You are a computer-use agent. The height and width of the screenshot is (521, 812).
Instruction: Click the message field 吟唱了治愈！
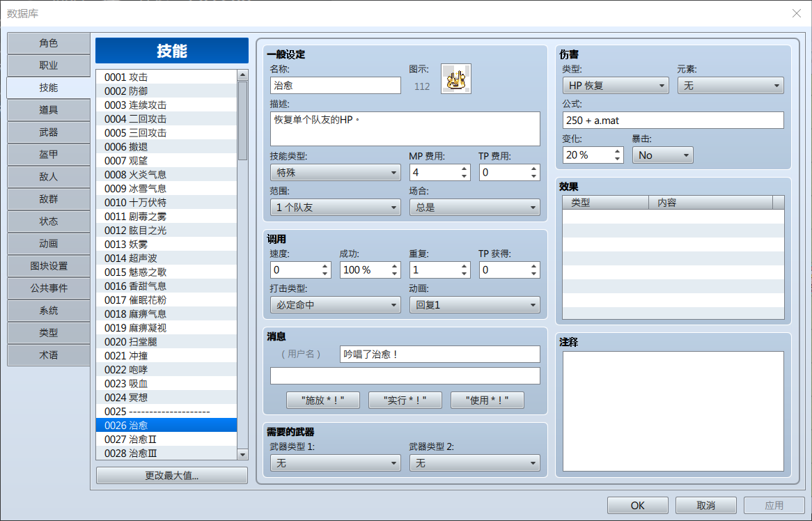tap(439, 355)
